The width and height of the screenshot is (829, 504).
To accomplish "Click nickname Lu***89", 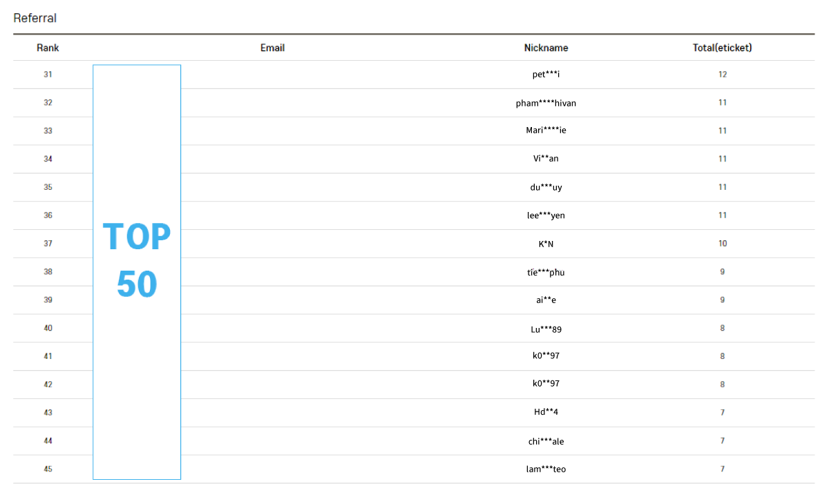I will pyautogui.click(x=546, y=329).
